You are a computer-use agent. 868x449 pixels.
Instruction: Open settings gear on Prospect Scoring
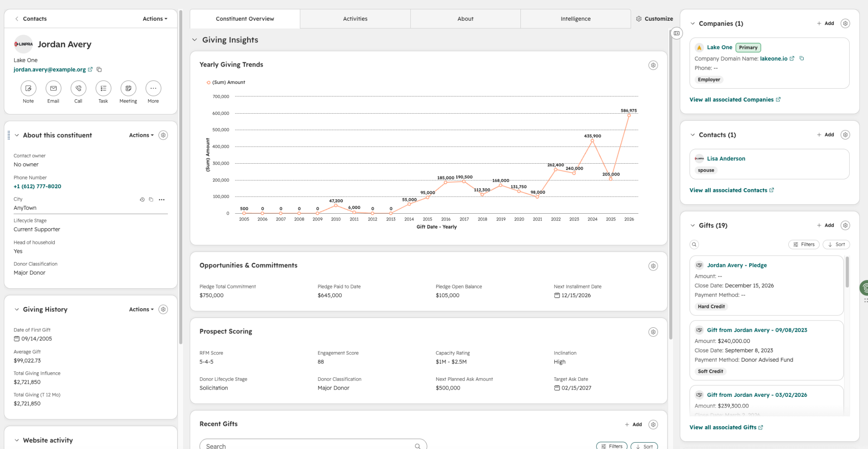653,332
